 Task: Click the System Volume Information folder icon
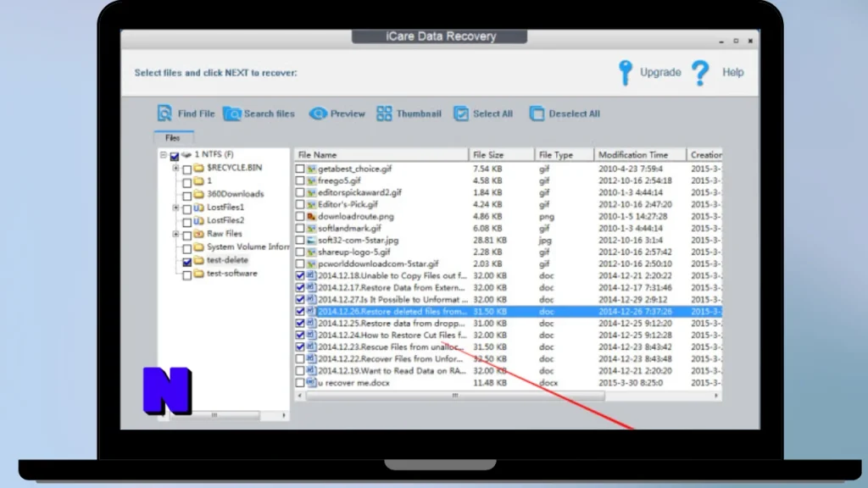198,247
